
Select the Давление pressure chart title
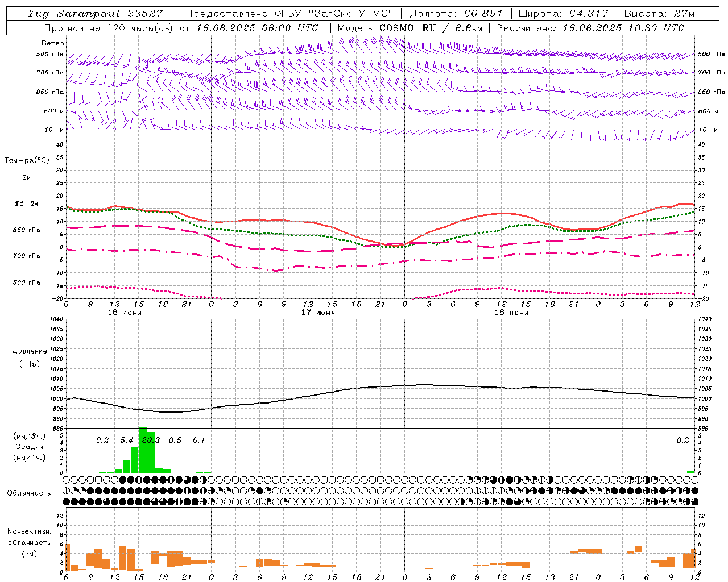pos(30,351)
